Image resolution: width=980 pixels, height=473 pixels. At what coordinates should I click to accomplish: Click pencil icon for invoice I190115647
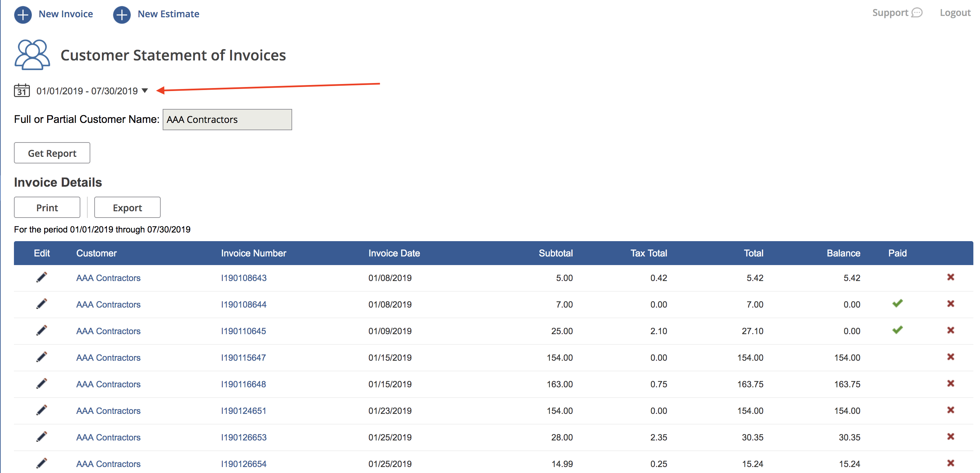pos(42,357)
